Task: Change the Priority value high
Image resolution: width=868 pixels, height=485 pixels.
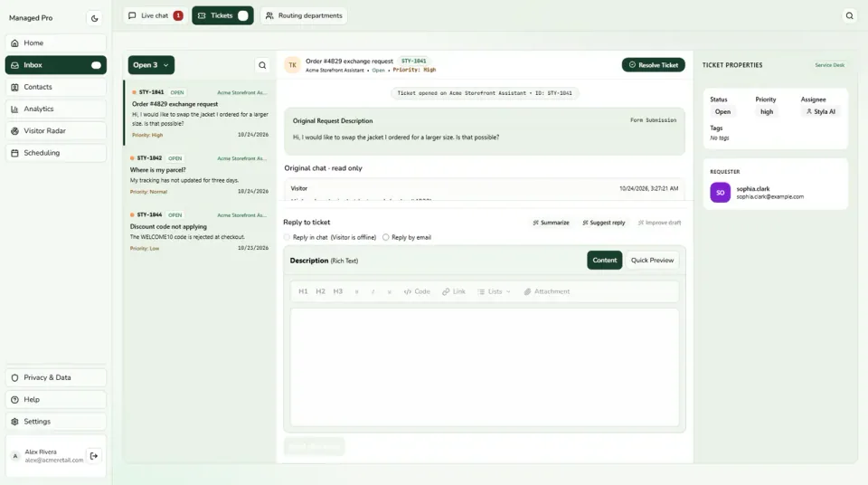Action: (766, 111)
